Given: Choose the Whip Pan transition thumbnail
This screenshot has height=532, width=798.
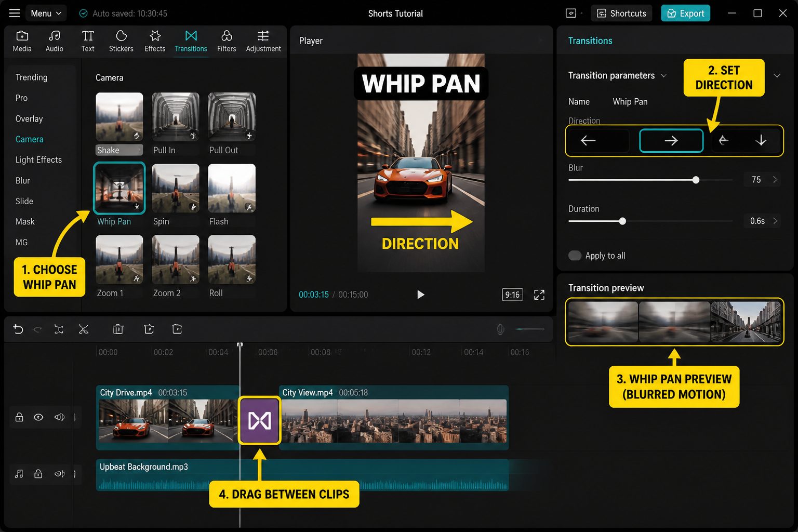Looking at the screenshot, I should coord(119,188).
